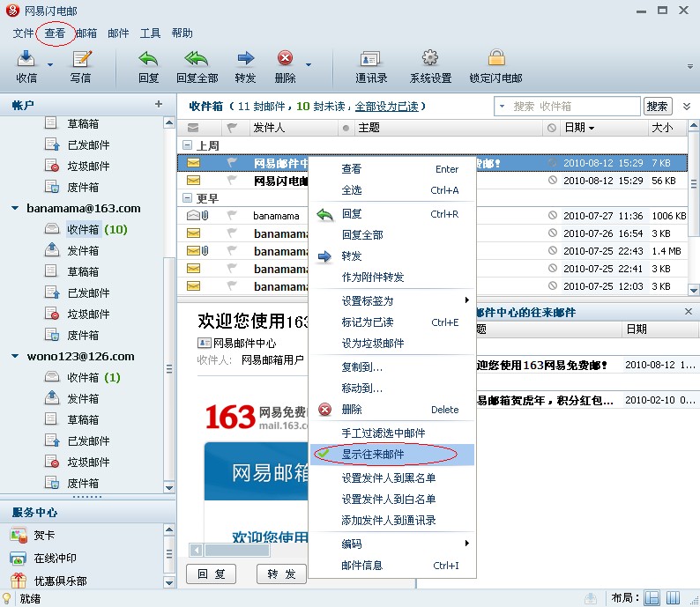This screenshot has width=700, height=607.
Task: Switch to horizontal split layout icon
Action: [652, 597]
